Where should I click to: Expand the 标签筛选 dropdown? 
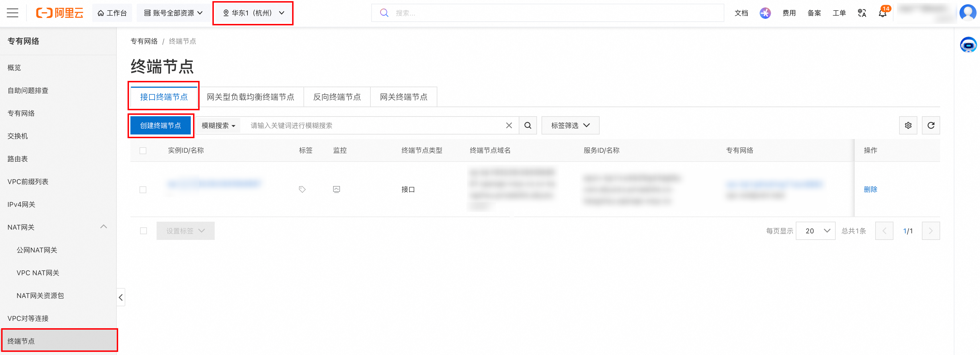570,126
